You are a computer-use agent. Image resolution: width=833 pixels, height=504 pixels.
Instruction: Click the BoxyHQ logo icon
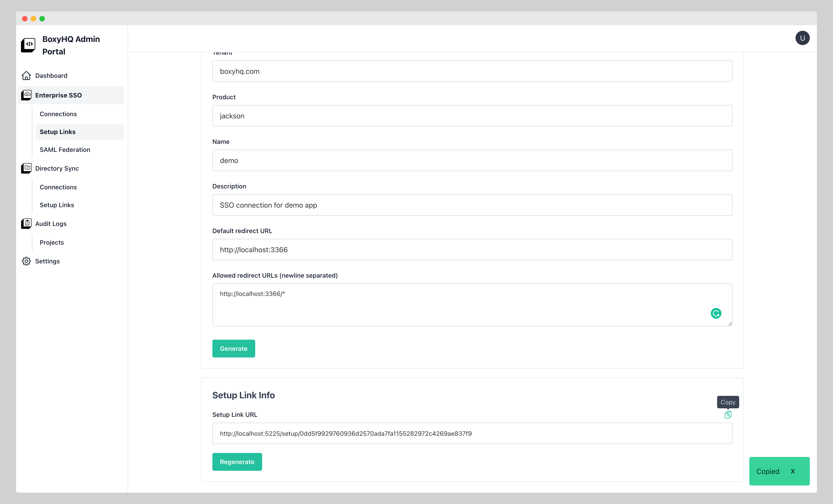click(28, 45)
